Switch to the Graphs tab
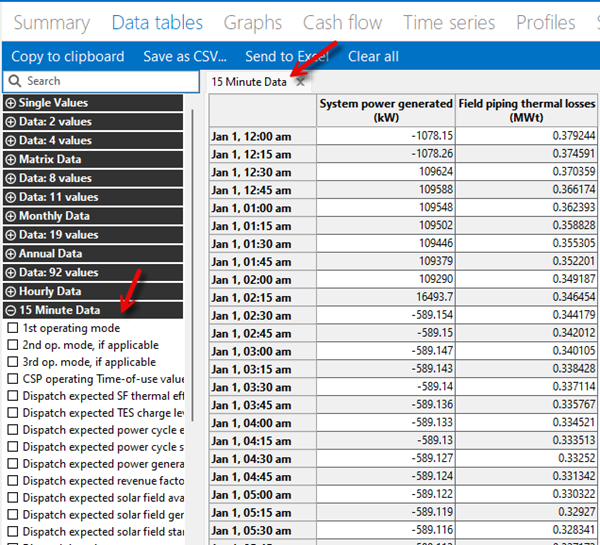This screenshot has width=600, height=545. pyautogui.click(x=252, y=22)
